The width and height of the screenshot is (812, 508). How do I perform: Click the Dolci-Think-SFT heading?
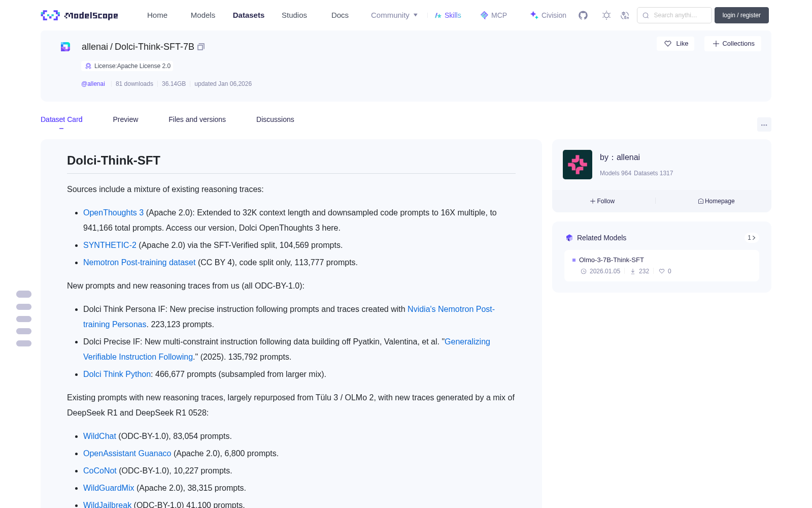pyautogui.click(x=114, y=161)
